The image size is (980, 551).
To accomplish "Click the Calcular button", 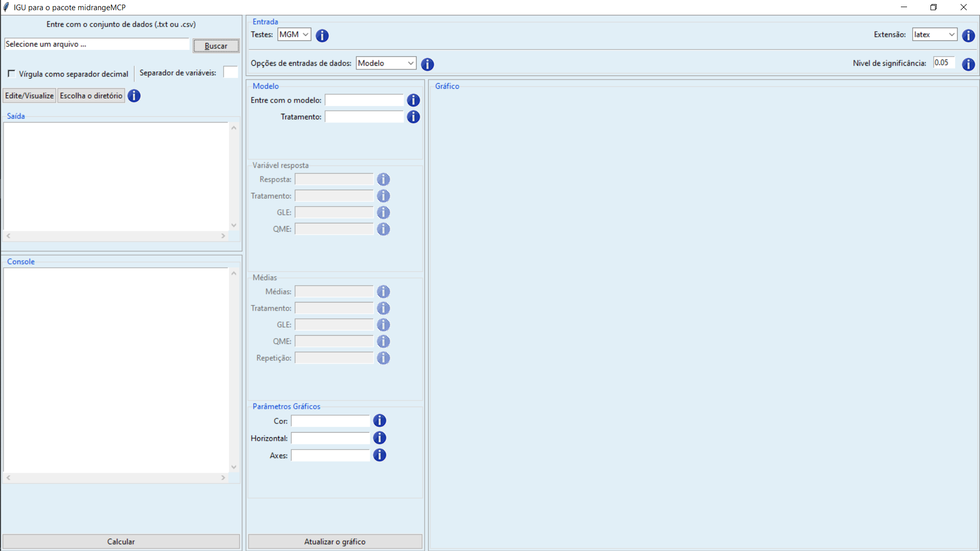I will (121, 541).
